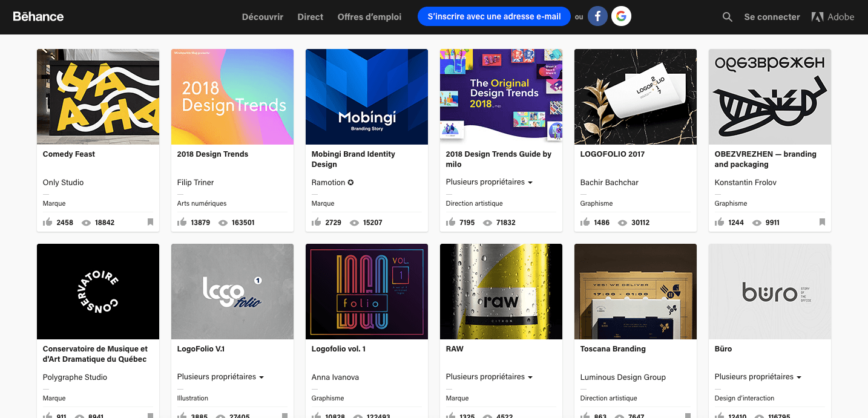868x418 pixels.
Task: Appreciate the 2018 Design Trends project via thumbs-up icon
Action: pyautogui.click(x=181, y=222)
